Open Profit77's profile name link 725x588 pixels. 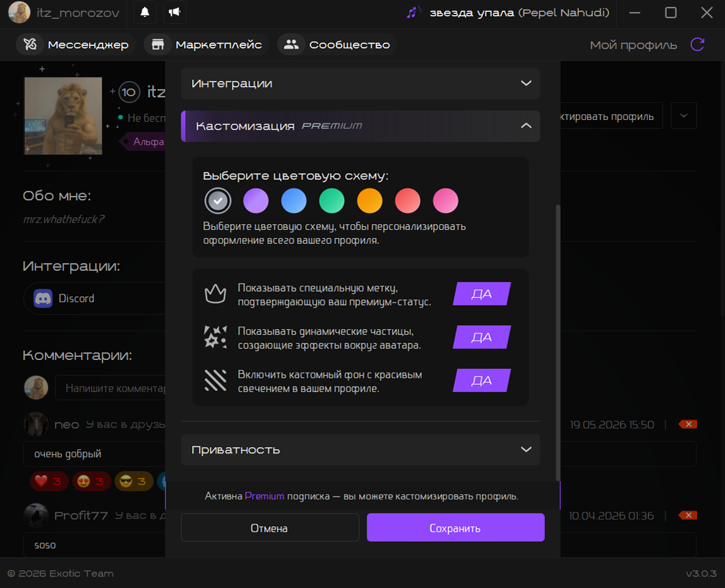pyautogui.click(x=81, y=515)
